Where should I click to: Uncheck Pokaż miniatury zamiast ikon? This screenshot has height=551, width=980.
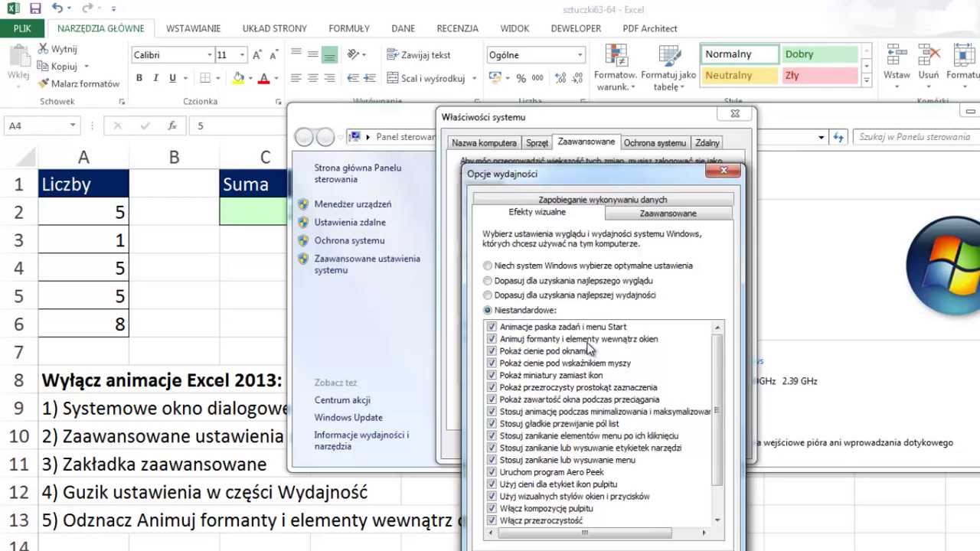[x=492, y=375]
